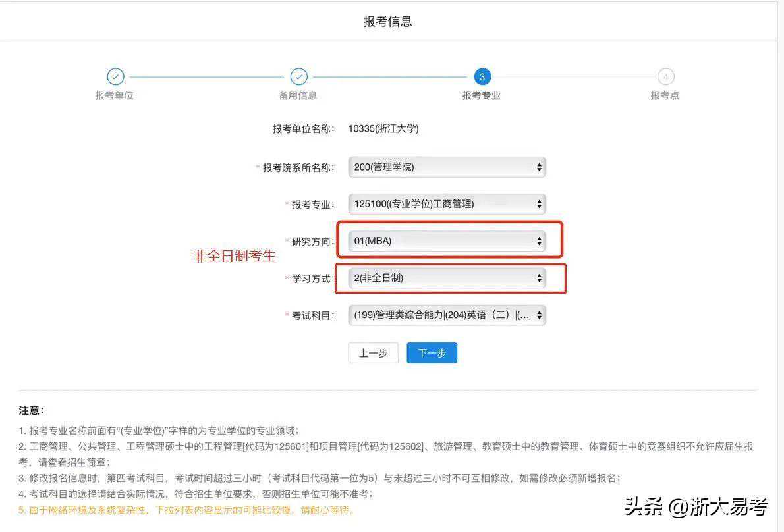Click the 报考单位 step label

[x=115, y=95]
